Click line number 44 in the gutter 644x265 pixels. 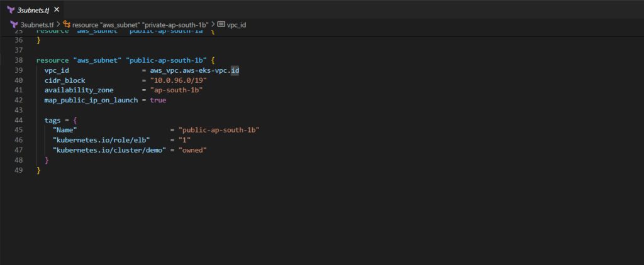point(18,120)
